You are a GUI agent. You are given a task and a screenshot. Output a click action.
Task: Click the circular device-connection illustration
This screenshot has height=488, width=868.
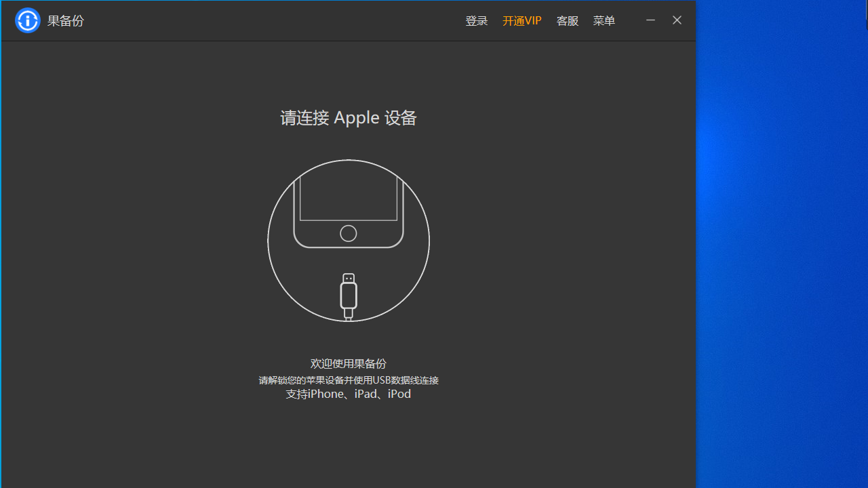(x=348, y=241)
